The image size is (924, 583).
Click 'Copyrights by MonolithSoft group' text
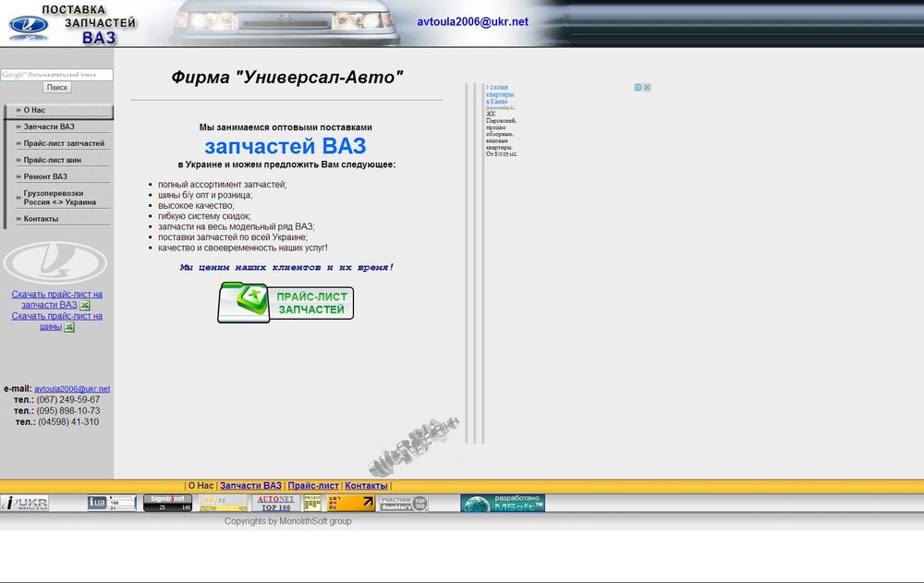287,521
